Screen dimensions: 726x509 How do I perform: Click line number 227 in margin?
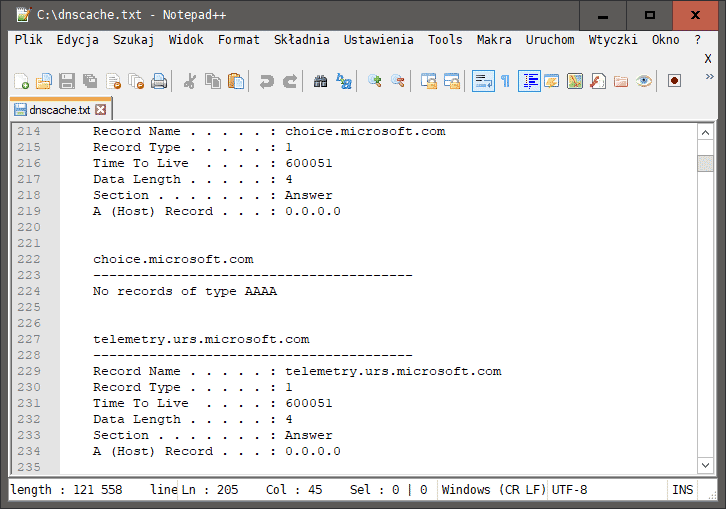click(x=29, y=339)
